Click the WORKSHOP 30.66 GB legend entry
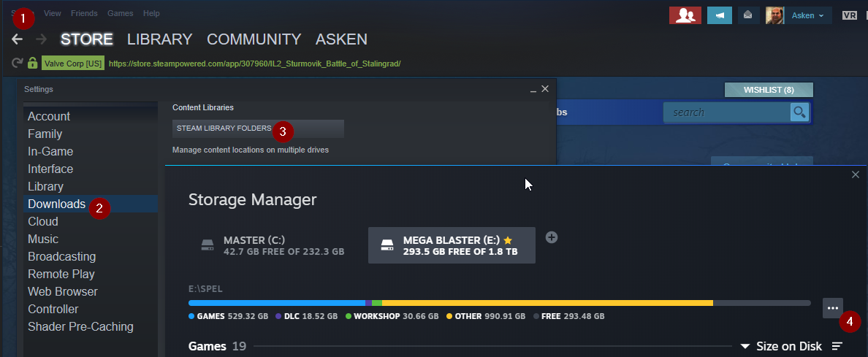Image resolution: width=868 pixels, height=357 pixels. [392, 317]
